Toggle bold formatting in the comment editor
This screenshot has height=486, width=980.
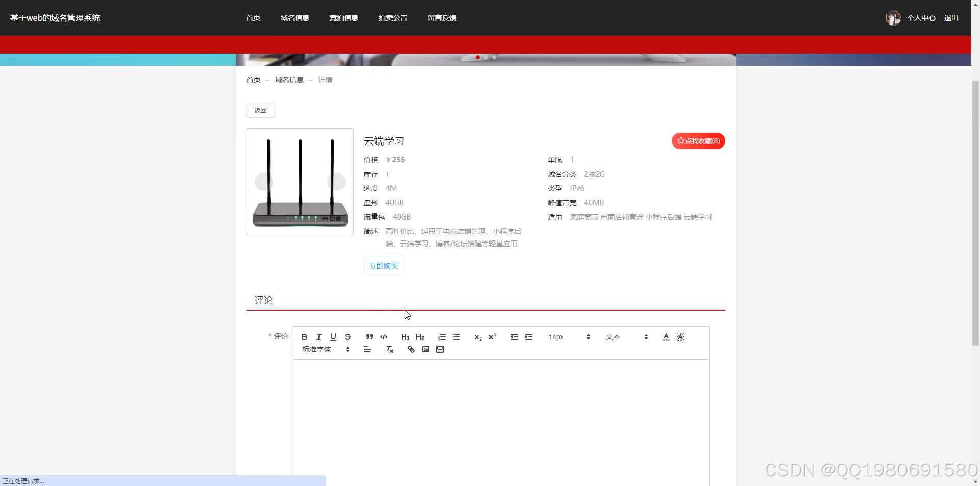[x=305, y=337]
